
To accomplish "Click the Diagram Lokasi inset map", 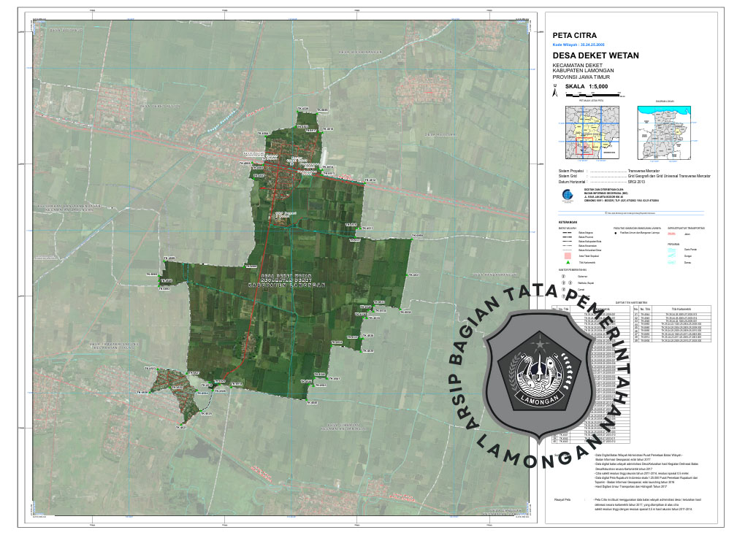I will click(665, 131).
